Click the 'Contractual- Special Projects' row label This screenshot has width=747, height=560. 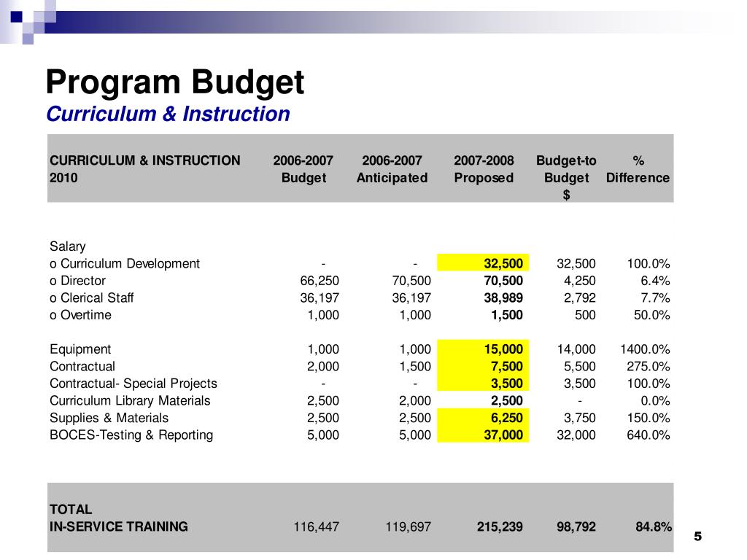pyautogui.click(x=133, y=384)
